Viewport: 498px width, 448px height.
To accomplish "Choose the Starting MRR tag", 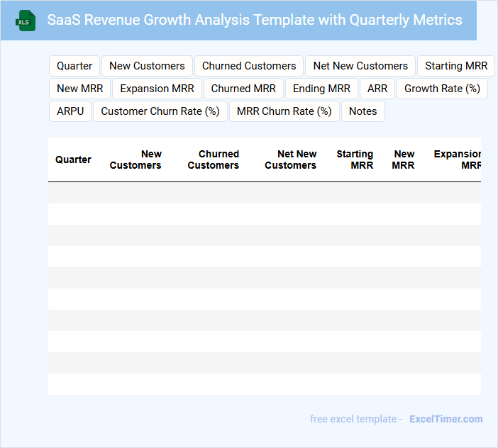I will click(x=456, y=66).
